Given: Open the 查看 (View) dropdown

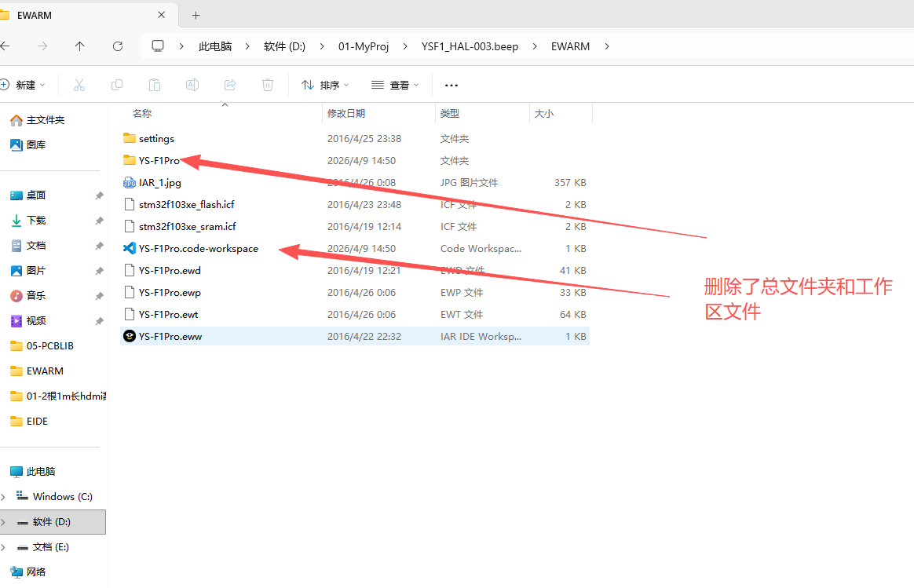Looking at the screenshot, I should click(x=395, y=85).
